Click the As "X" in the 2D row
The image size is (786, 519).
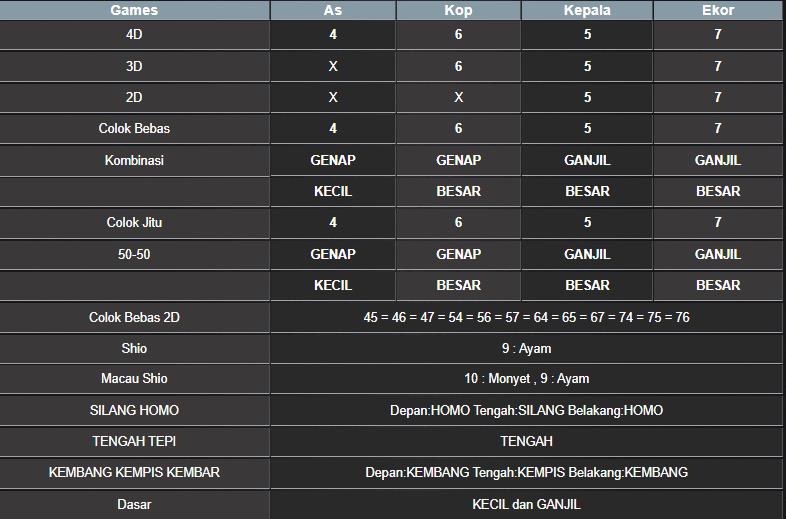pos(333,97)
